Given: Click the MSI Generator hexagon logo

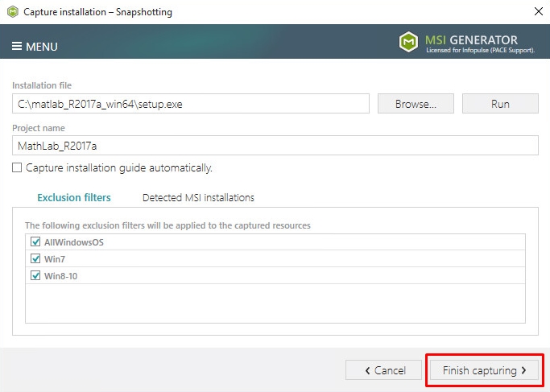Looking at the screenshot, I should (408, 42).
